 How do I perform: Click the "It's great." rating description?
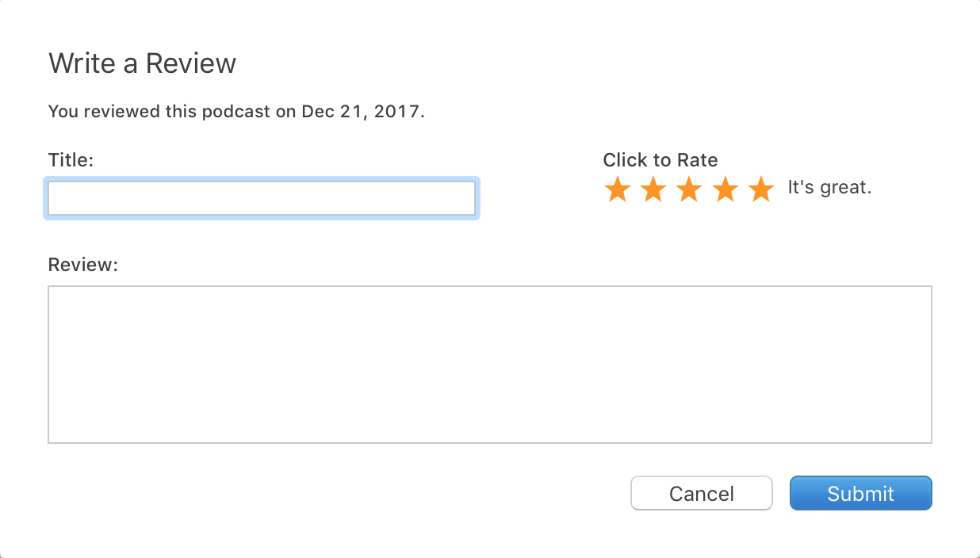pos(829,188)
